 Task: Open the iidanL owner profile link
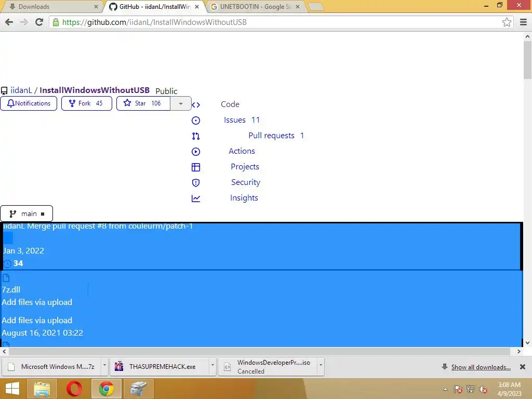click(x=21, y=90)
